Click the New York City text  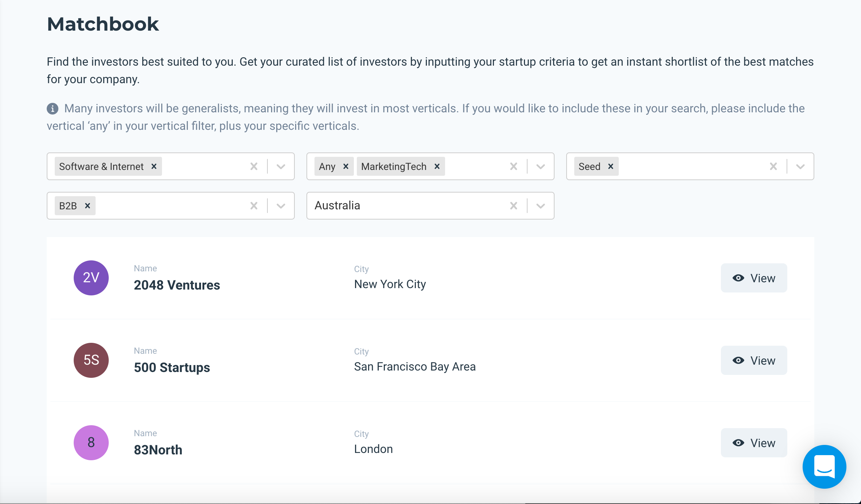click(390, 284)
